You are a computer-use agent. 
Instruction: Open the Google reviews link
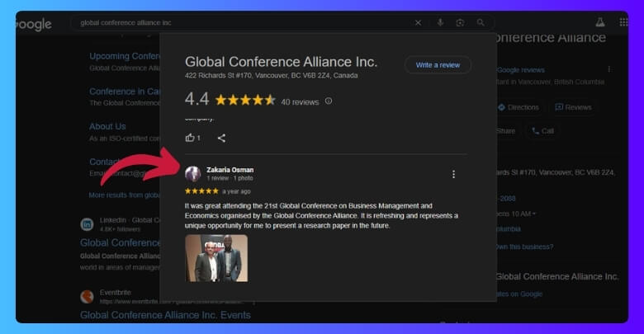tap(521, 70)
